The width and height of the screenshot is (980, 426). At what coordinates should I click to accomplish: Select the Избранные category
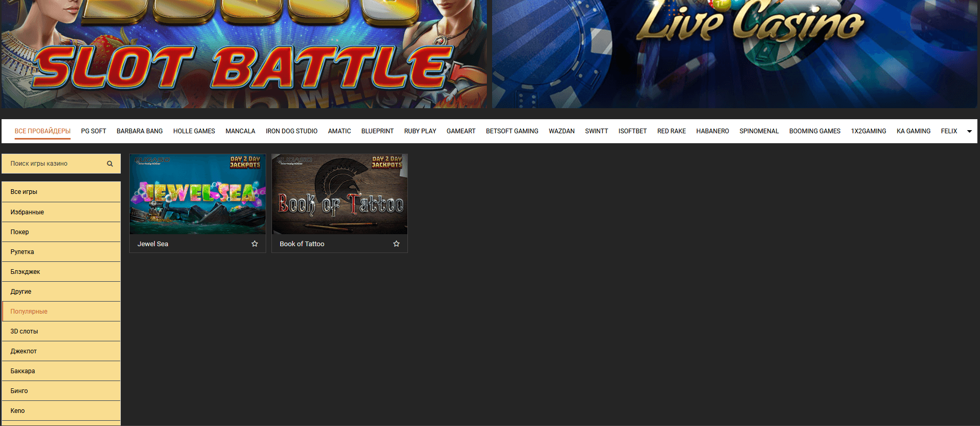61,212
